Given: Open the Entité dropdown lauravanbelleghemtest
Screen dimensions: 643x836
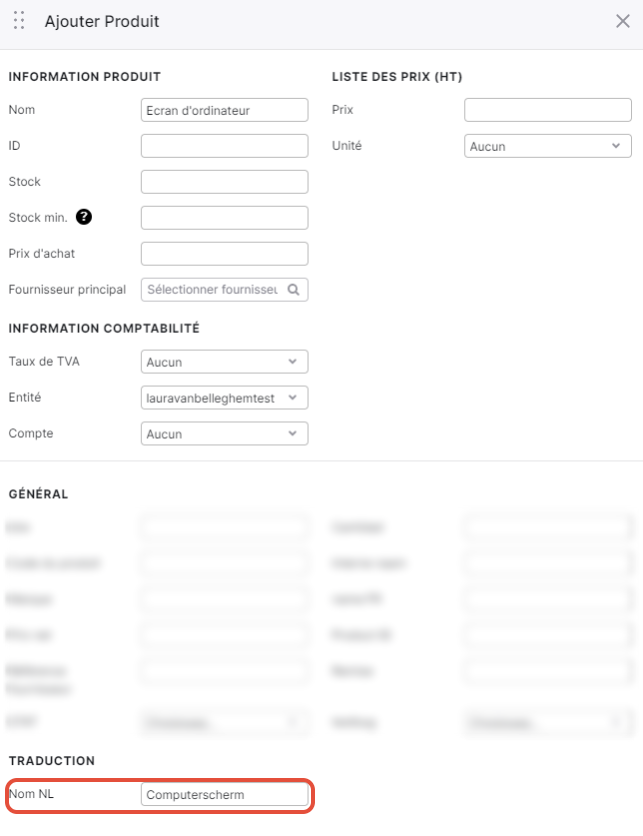Looking at the screenshot, I should click(224, 398).
